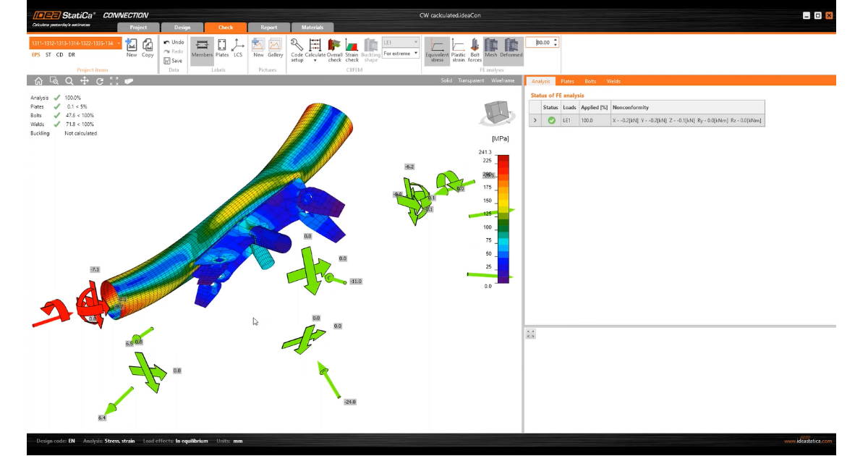
Task: Toggle the Mesh display
Action: (x=491, y=48)
